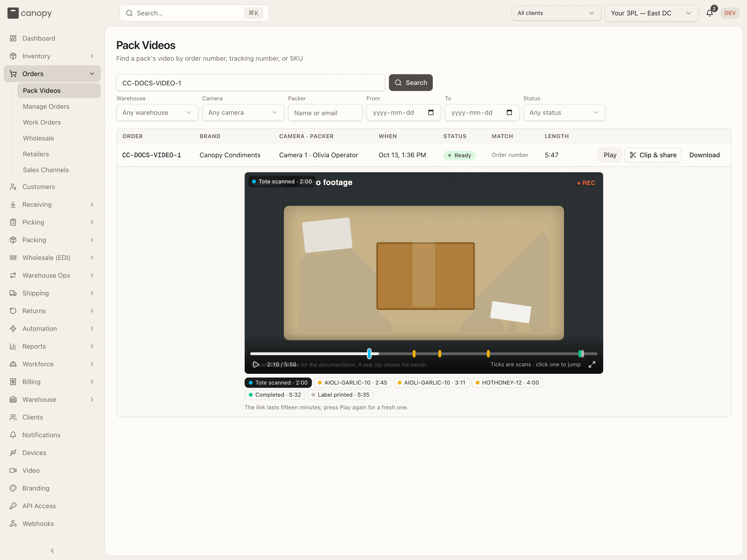Image resolution: width=747 pixels, height=560 pixels.
Task: Open the Dashboard icon in sidebar
Action: [x=13, y=38]
